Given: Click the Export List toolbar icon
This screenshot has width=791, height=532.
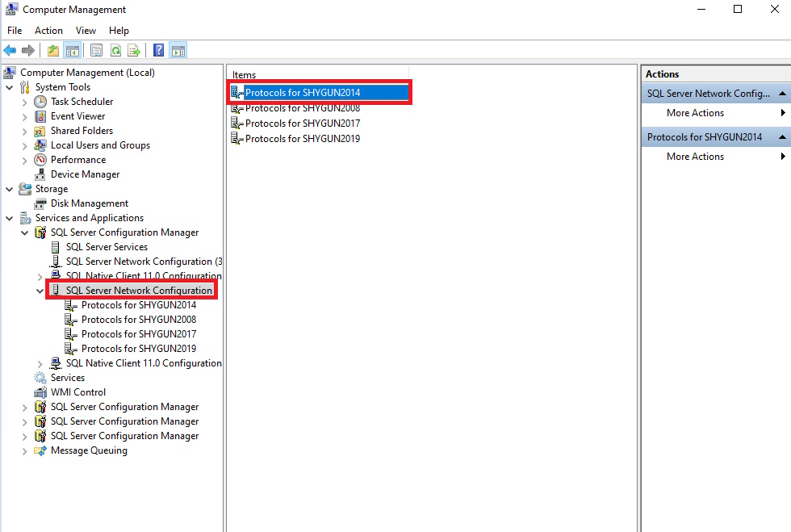Looking at the screenshot, I should coord(134,51).
